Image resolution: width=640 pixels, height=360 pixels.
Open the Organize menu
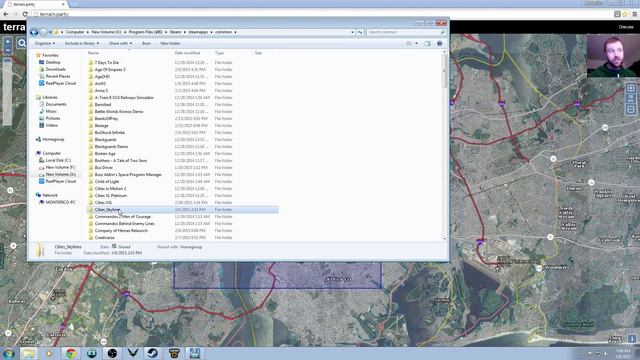coord(44,43)
